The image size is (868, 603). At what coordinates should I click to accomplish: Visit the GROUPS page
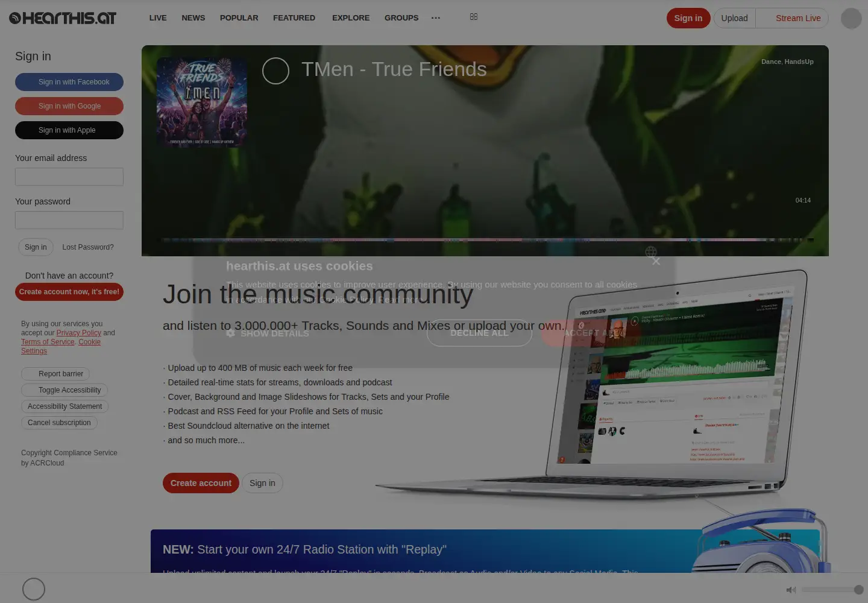pos(401,18)
